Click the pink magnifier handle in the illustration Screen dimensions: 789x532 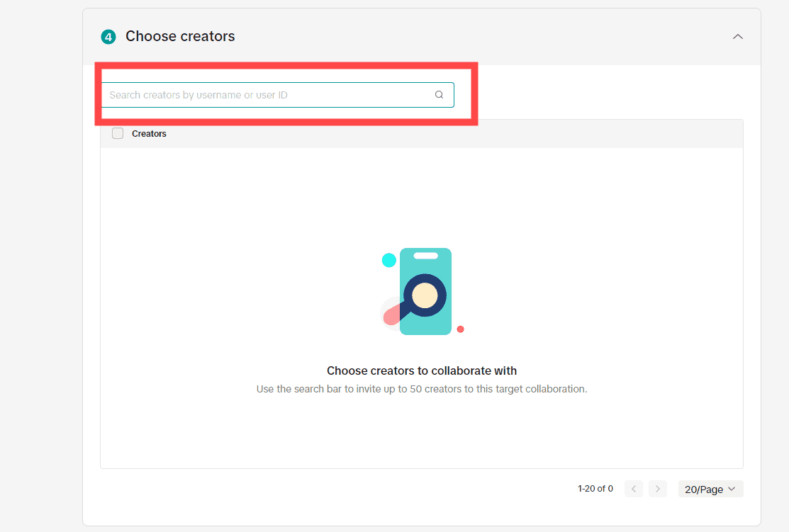392,317
